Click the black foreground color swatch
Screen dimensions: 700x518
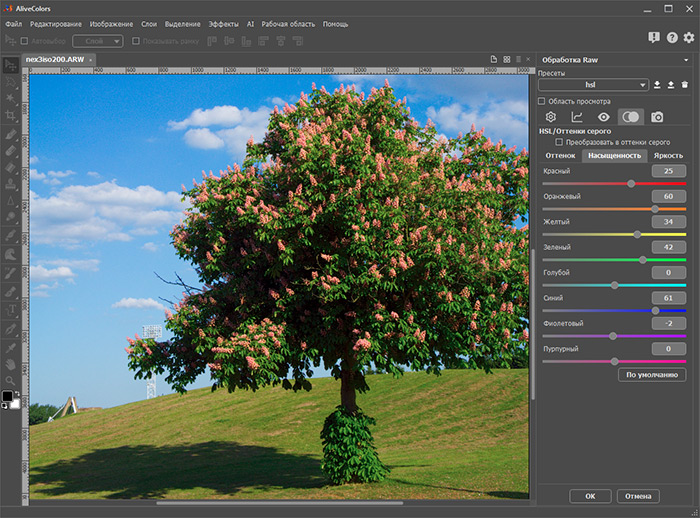coord(7,396)
